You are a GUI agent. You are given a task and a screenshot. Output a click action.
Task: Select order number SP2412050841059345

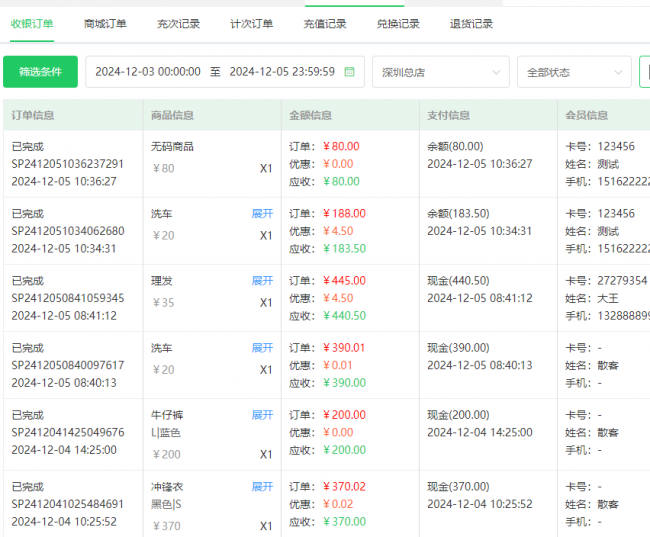click(x=68, y=298)
